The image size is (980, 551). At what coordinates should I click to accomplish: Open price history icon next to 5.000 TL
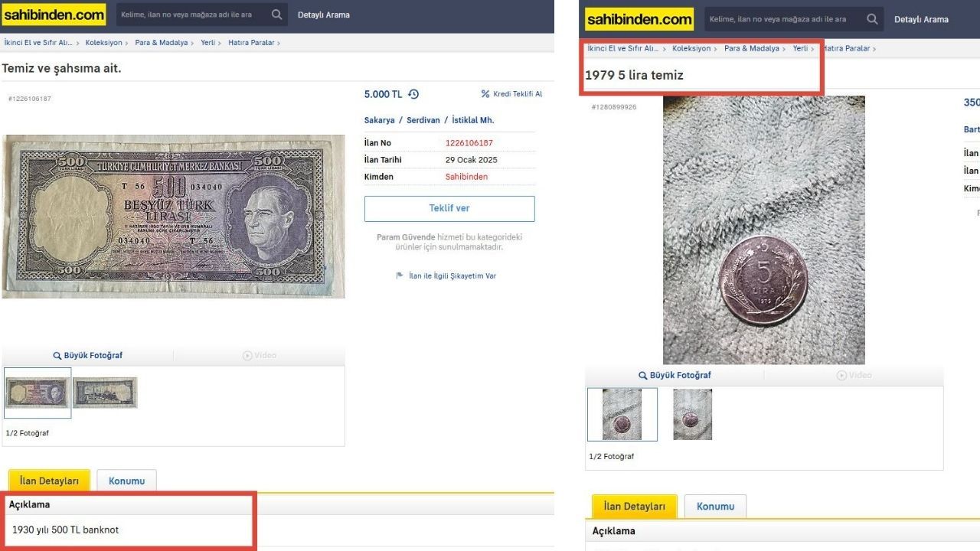coord(413,94)
